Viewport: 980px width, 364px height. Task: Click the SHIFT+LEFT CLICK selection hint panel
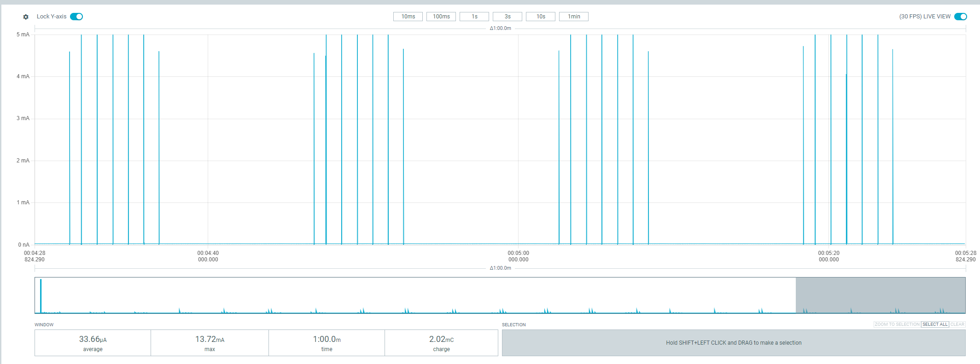pos(733,343)
